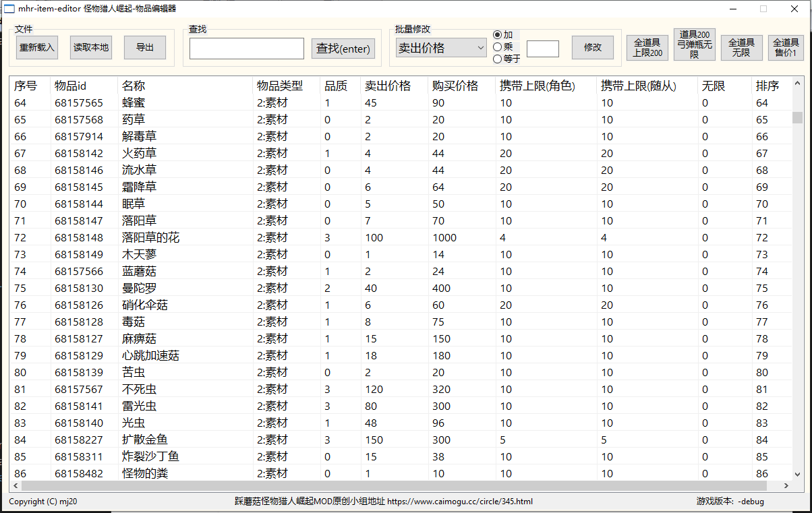Click inside the 查找 search input field
Image resolution: width=812 pixels, height=513 pixels.
[x=246, y=49]
